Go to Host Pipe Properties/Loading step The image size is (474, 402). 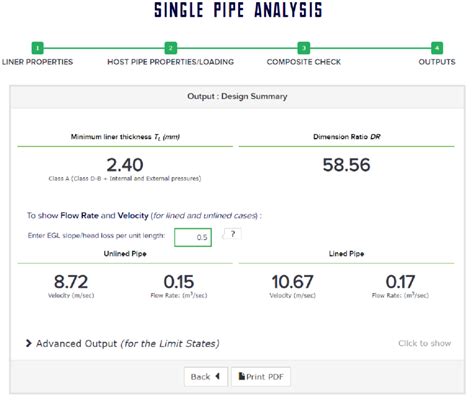pos(171,62)
